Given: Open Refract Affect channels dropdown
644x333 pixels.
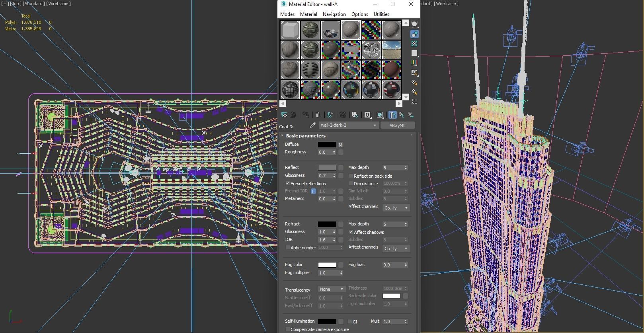Looking at the screenshot, I should 396,249.
